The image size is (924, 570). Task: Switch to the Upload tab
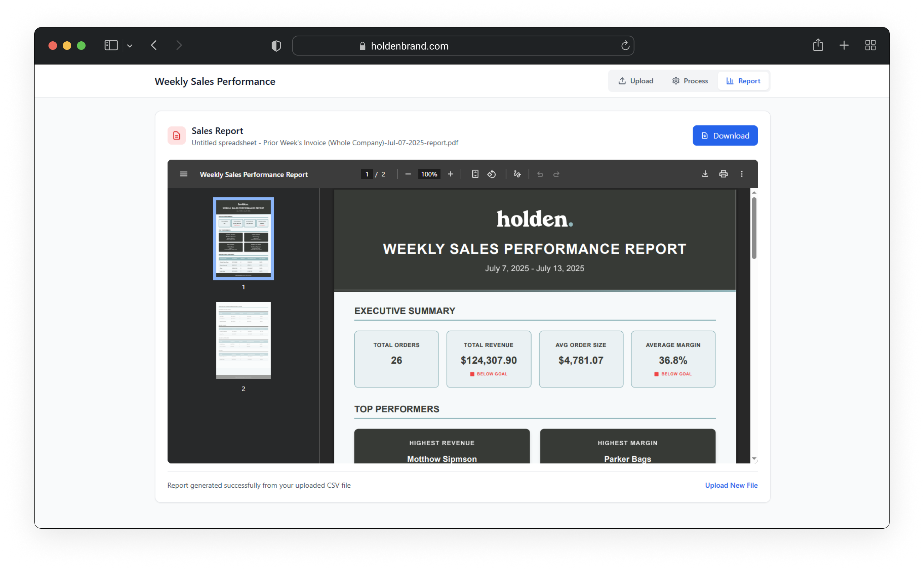tap(636, 81)
